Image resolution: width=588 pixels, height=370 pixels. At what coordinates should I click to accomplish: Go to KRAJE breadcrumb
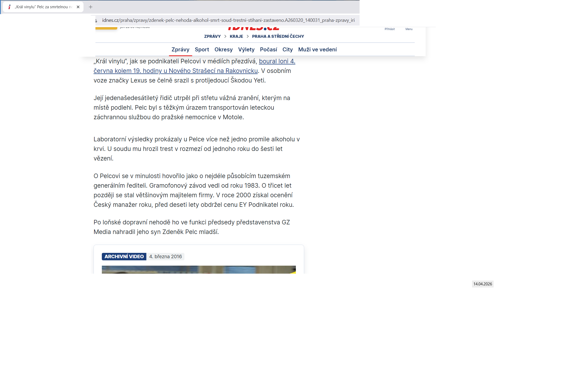click(x=236, y=36)
